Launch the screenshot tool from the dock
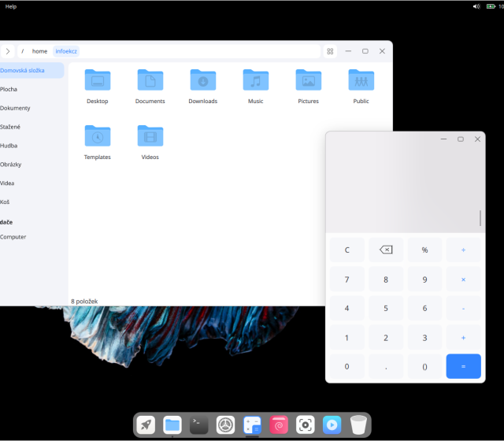Screen dimensions: 504x441 pos(306,425)
